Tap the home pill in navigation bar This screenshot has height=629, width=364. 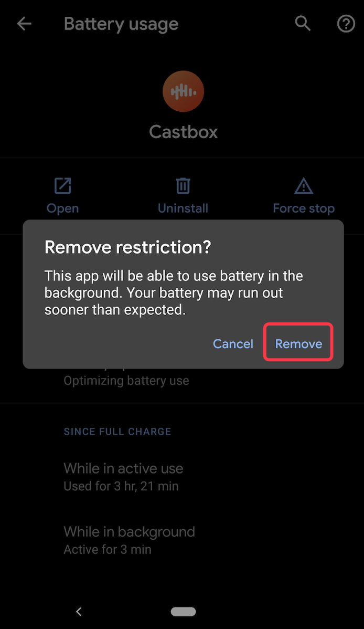click(183, 611)
